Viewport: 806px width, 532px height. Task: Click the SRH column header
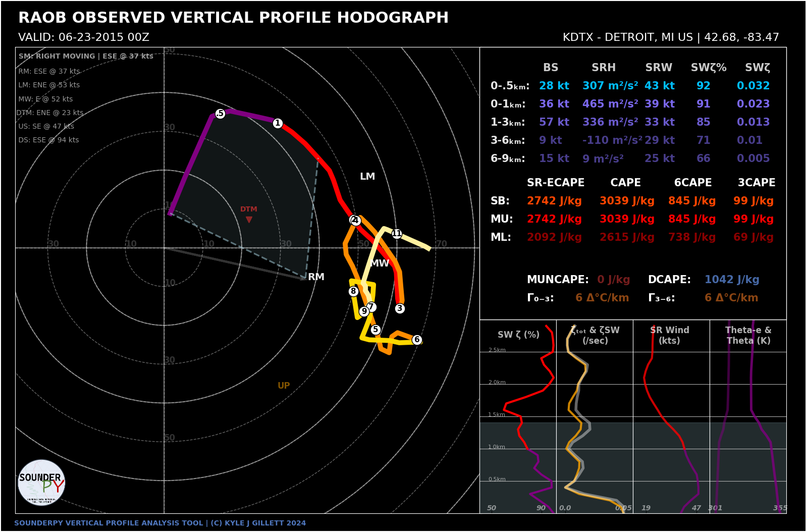[604, 68]
